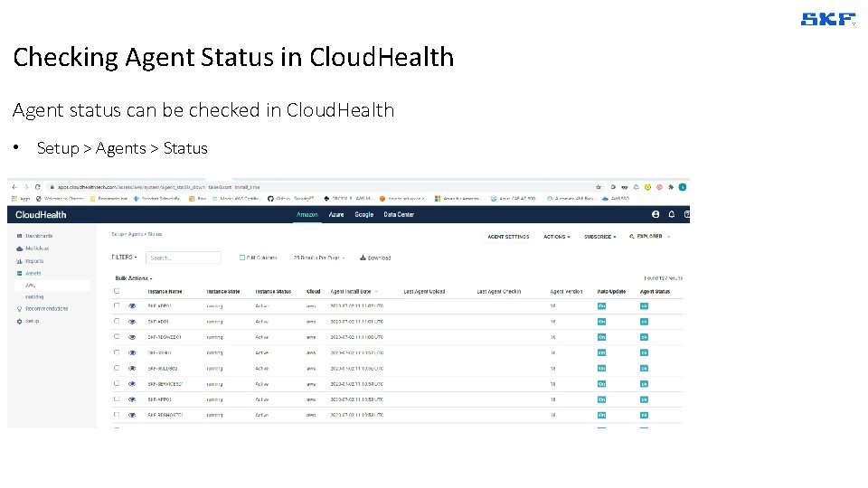Click the Search field beside FILTERS
The width and height of the screenshot is (868, 488).
[x=184, y=258]
